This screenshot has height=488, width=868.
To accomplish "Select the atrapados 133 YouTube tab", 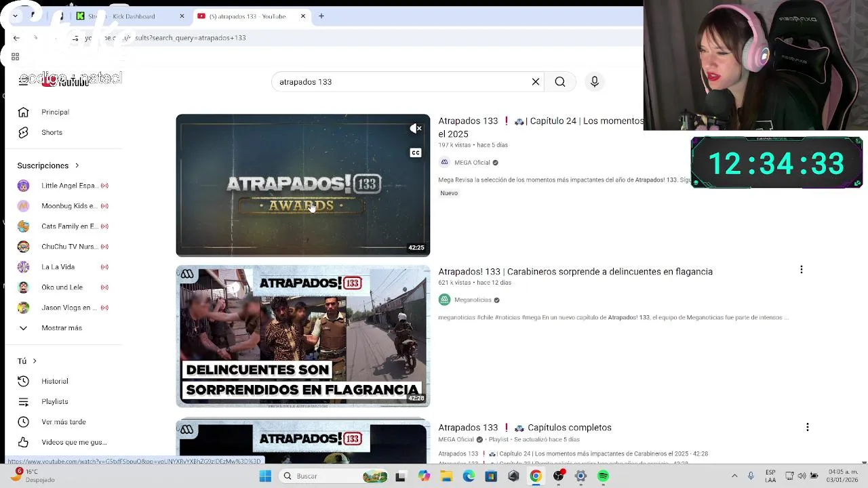I will pos(250,16).
